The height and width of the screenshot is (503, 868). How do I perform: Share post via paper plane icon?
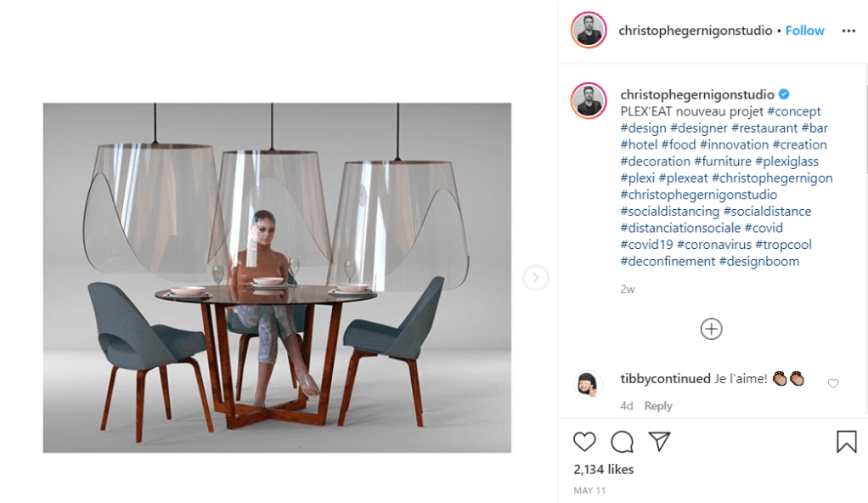coord(659,441)
